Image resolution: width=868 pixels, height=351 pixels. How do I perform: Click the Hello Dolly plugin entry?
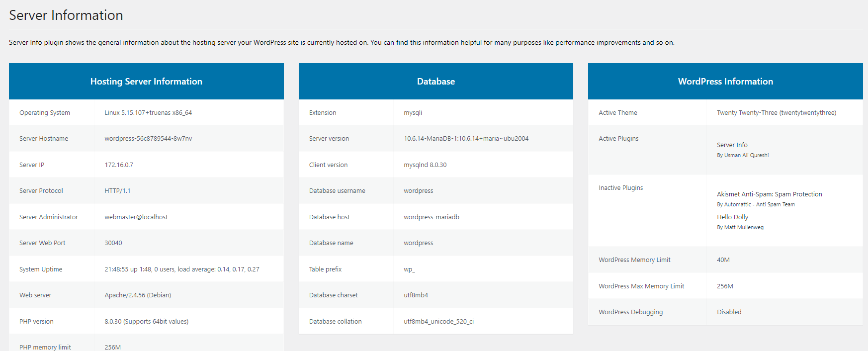tap(732, 217)
